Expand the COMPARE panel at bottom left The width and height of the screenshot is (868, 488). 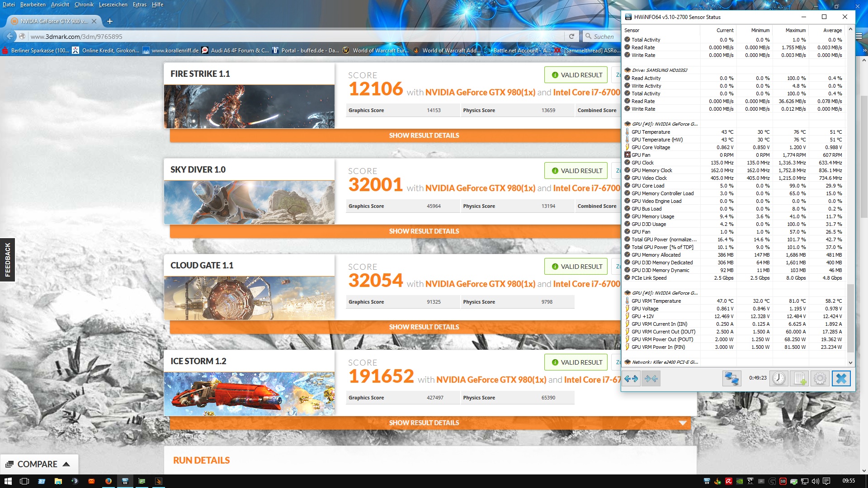38,464
